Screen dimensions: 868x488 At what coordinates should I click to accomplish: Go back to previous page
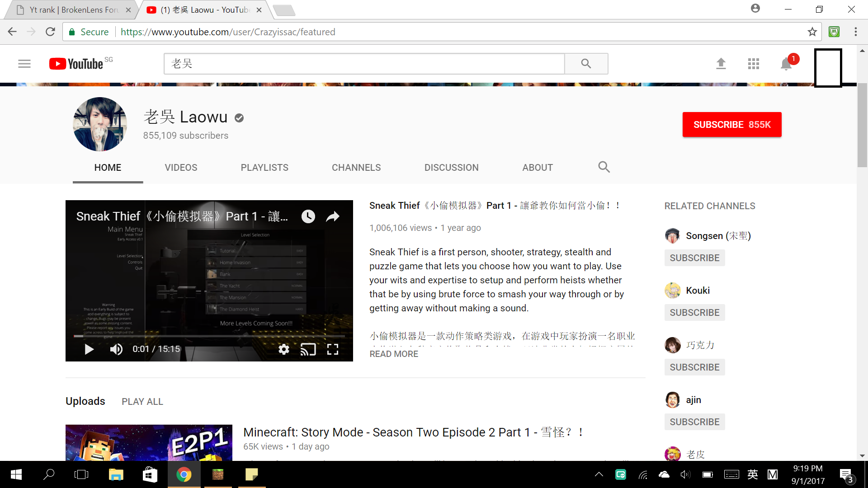(x=12, y=32)
